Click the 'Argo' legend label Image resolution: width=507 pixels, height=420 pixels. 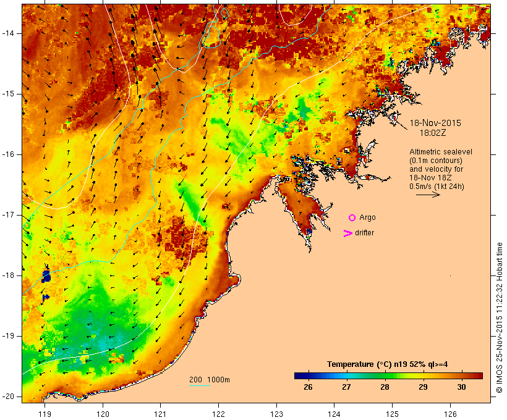point(368,218)
